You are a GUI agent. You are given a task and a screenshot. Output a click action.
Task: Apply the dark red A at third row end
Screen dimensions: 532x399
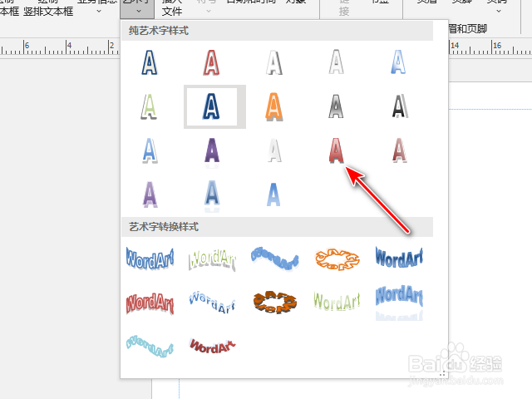click(399, 150)
